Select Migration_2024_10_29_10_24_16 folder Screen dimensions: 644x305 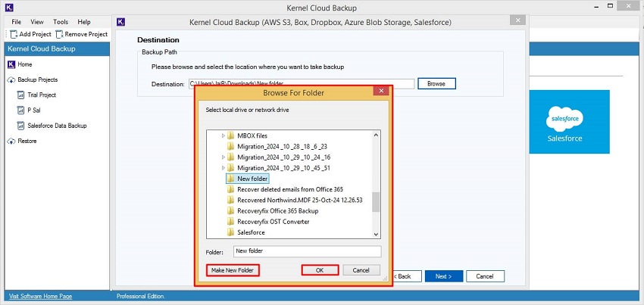point(284,157)
